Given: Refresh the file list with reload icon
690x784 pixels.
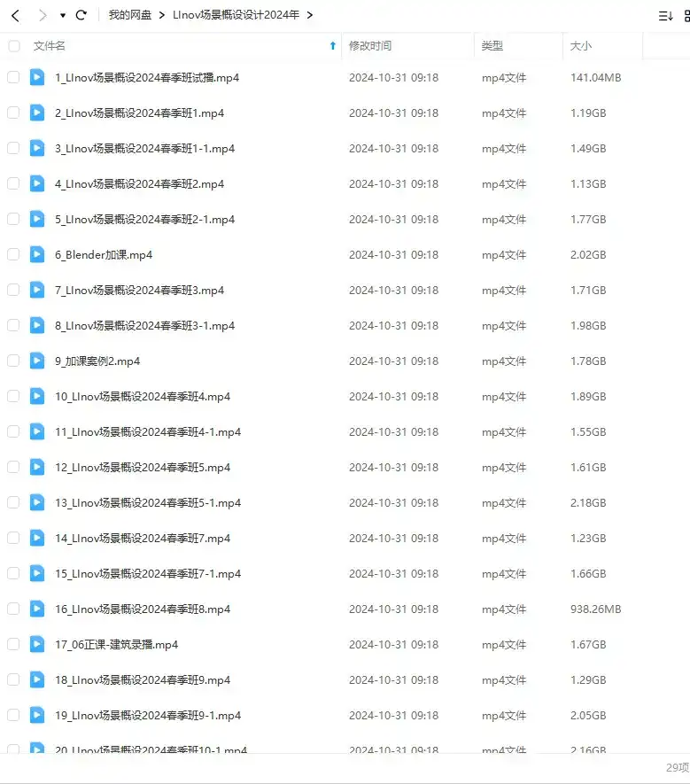Looking at the screenshot, I should pyautogui.click(x=81, y=15).
